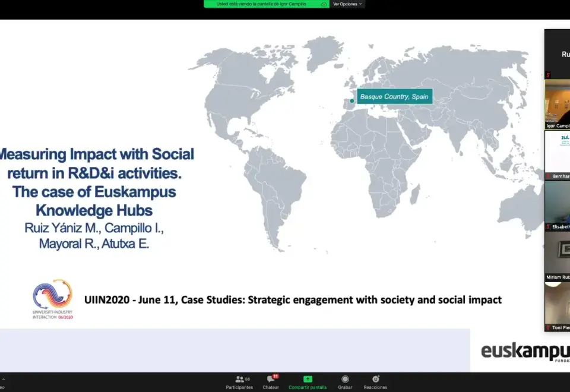This screenshot has height=392, width=570.
Task: Select the top 'Ru' participant tile
Action: pos(558,54)
